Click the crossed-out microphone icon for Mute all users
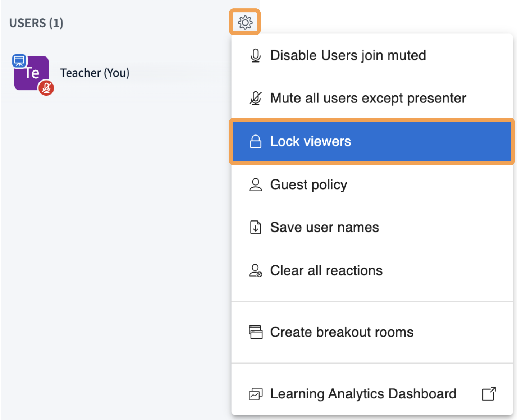Viewport: 517px width, 420px height. tap(256, 98)
